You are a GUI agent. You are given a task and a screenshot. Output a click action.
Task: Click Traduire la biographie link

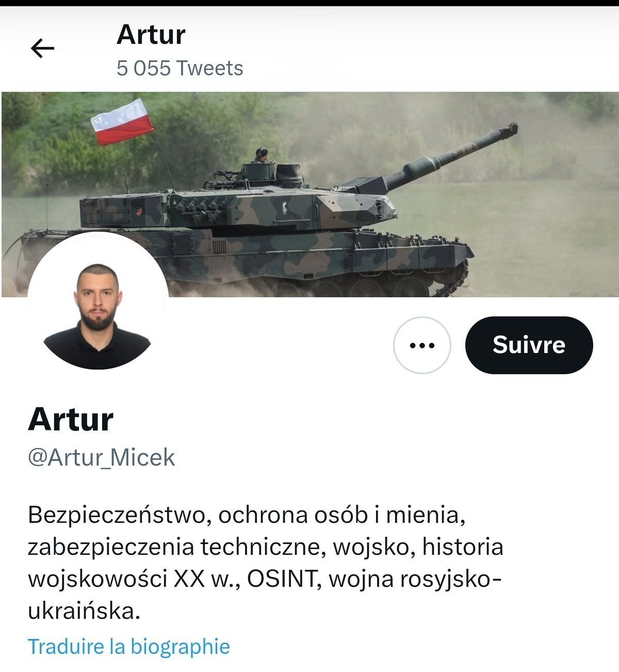pos(128,646)
